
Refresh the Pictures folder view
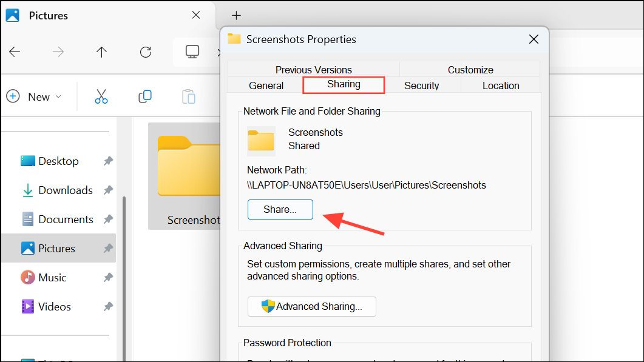[x=146, y=52]
